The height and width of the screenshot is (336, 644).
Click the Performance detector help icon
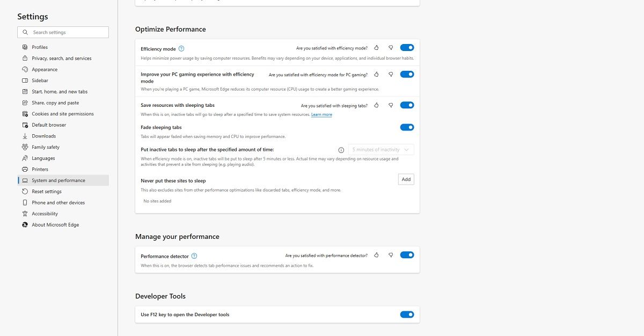click(194, 255)
